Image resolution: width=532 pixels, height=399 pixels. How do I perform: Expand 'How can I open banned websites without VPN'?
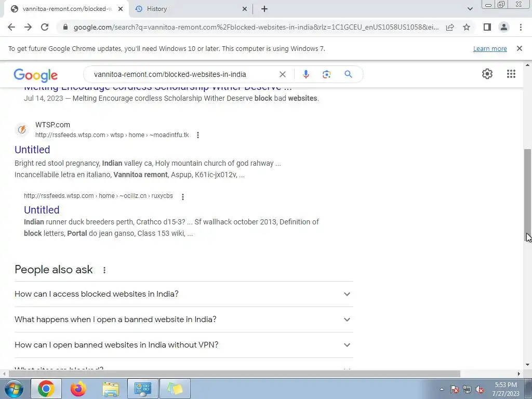183,345
